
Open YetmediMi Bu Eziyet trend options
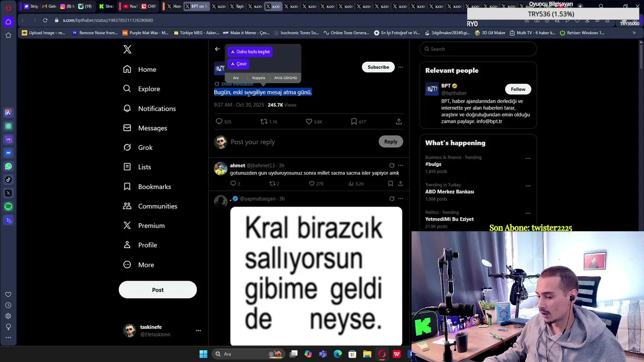[528, 213]
